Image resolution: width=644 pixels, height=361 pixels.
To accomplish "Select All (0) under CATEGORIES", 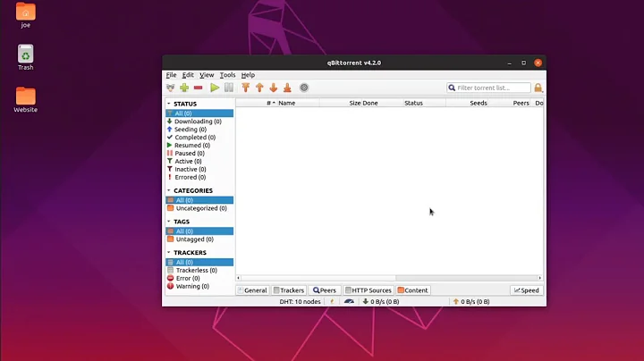I will pos(199,200).
